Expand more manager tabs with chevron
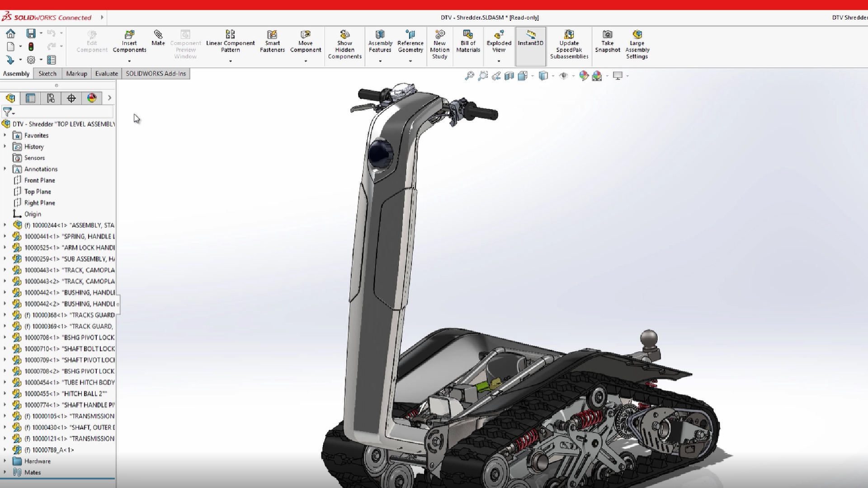868x488 pixels. click(x=109, y=98)
